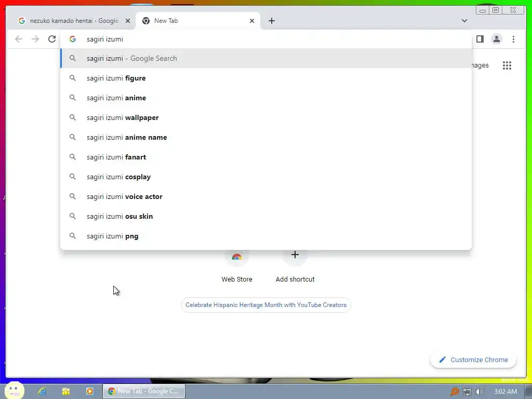Screen dimensions: 532x399
Task: Open the volume speaker tray icon
Action: click(479, 392)
